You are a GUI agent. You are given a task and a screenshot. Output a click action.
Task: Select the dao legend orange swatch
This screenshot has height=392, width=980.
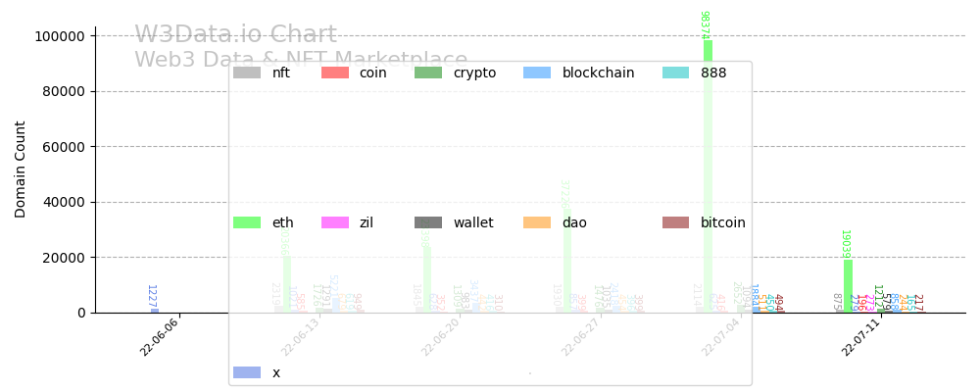coord(537,222)
